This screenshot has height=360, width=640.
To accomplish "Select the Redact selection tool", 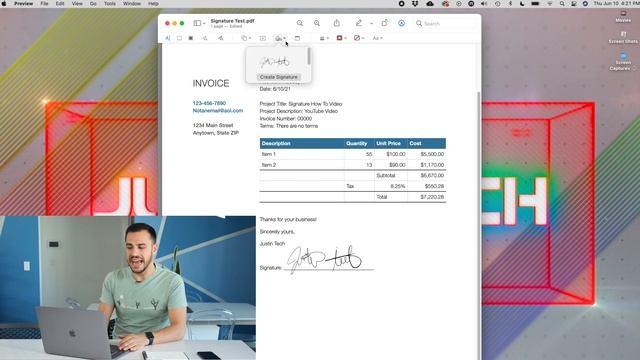I will tap(191, 38).
